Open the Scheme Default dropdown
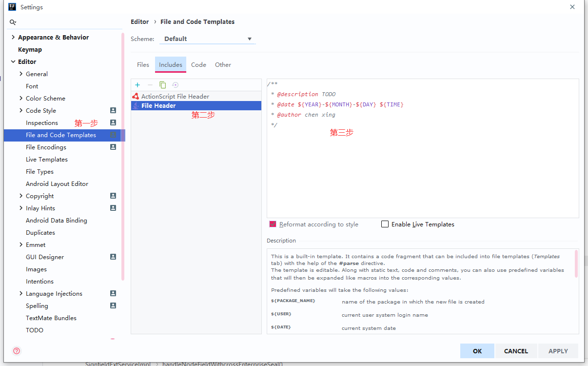Image resolution: width=588 pixels, height=366 pixels. pyautogui.click(x=208, y=39)
